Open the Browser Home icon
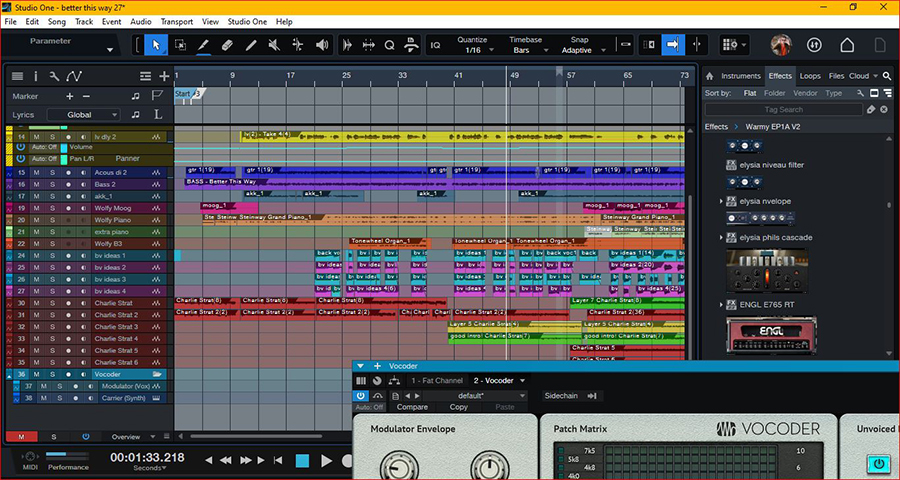The height and width of the screenshot is (480, 900). pyautogui.click(x=709, y=76)
